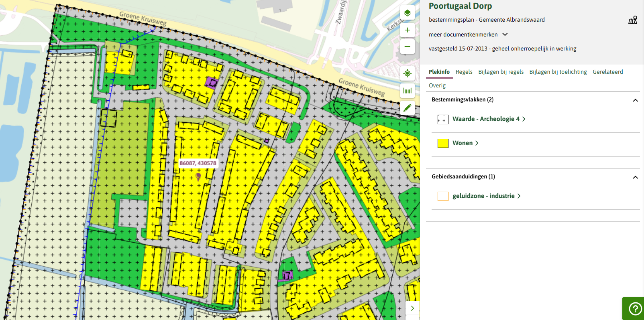
Task: Click the Waarde - Archeologie 4 legend symbol
Action: [x=443, y=119]
